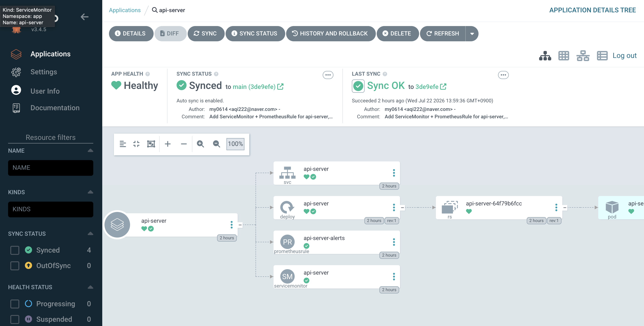This screenshot has height=326, width=644.
Task: Click Sync Status help question icon
Action: pos(216,74)
